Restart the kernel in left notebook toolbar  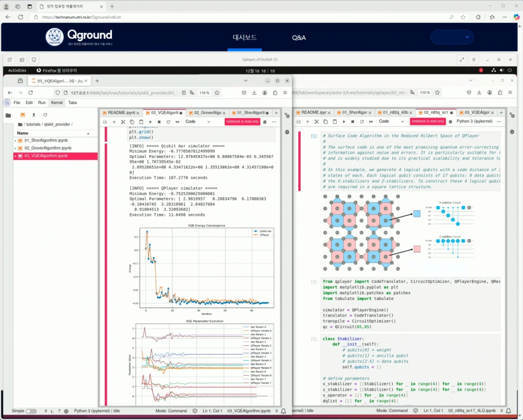pos(168,122)
